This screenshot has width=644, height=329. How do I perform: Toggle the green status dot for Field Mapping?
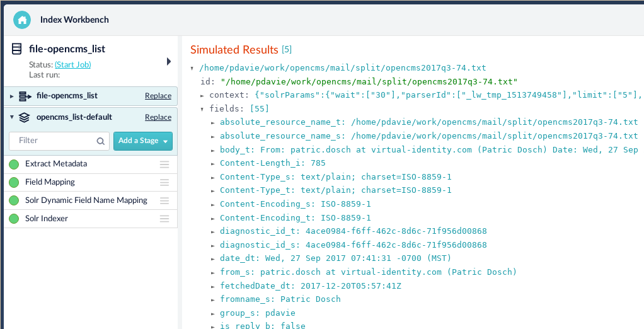pyautogui.click(x=14, y=182)
